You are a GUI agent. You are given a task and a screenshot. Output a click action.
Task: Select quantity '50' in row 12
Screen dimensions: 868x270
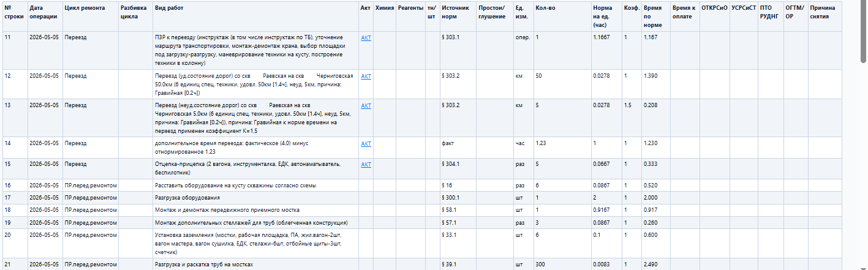(562, 84)
